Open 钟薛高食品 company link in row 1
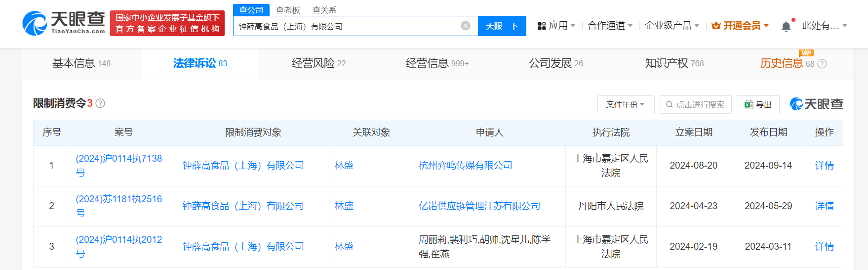868x270 pixels. (243, 166)
